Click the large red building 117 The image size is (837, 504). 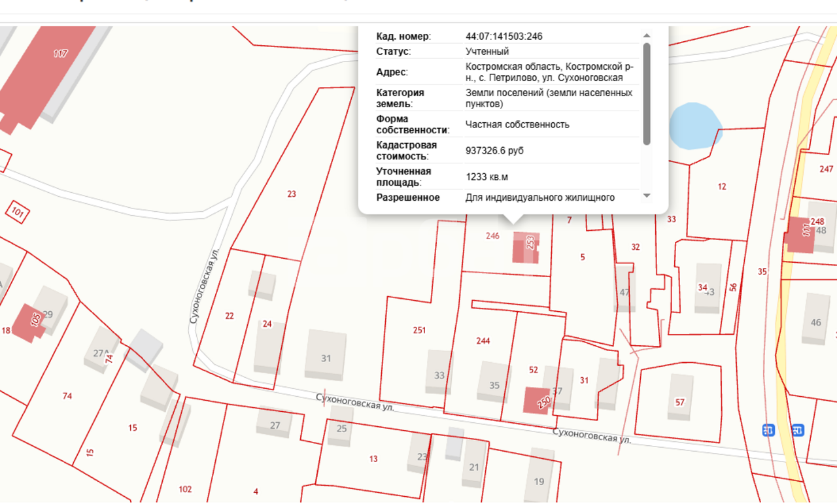click(x=46, y=72)
